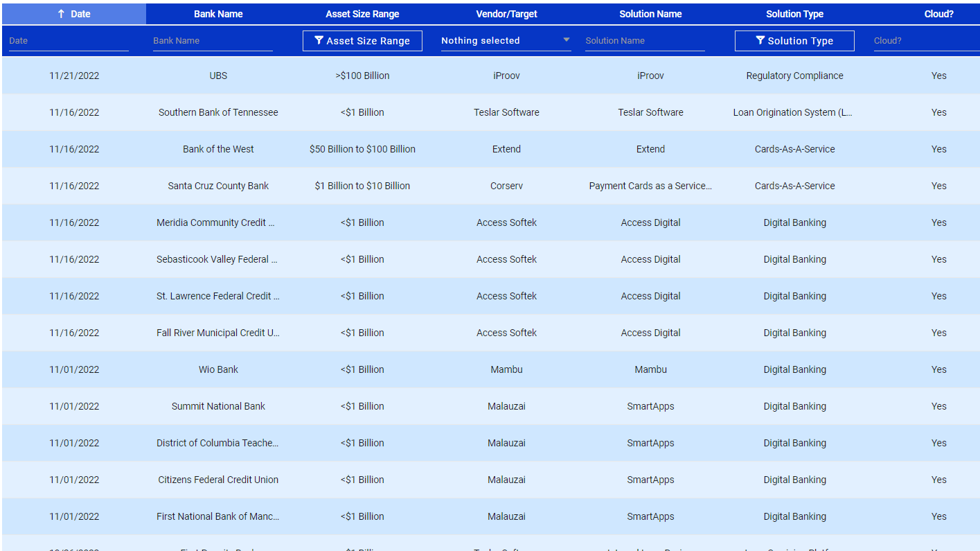The height and width of the screenshot is (551, 980).
Task: Select the UBS row bank name
Action: tap(218, 76)
